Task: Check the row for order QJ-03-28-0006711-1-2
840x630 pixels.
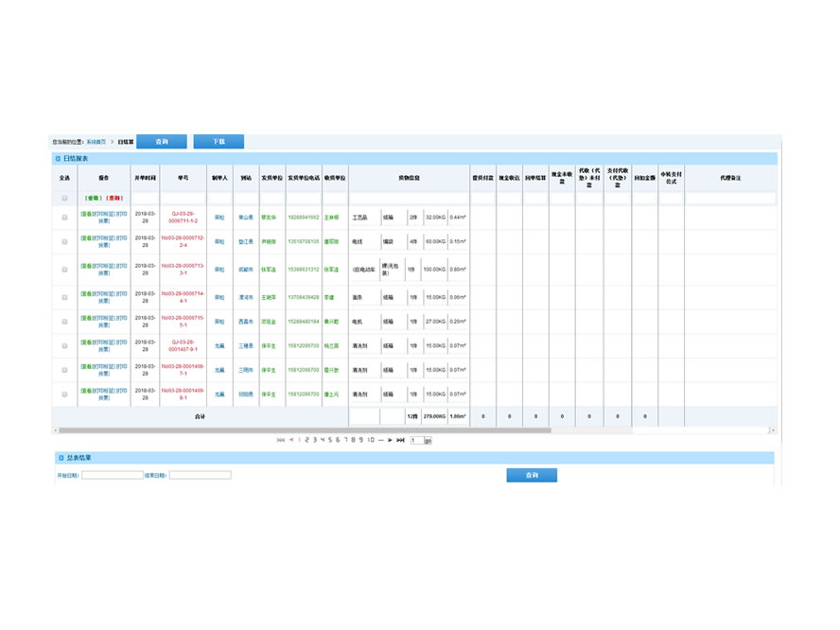Action: point(64,218)
